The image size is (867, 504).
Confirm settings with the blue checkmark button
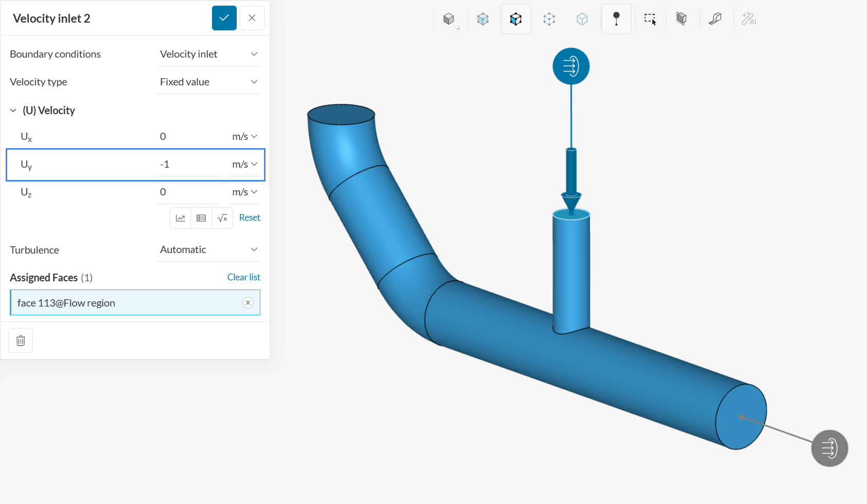click(224, 18)
